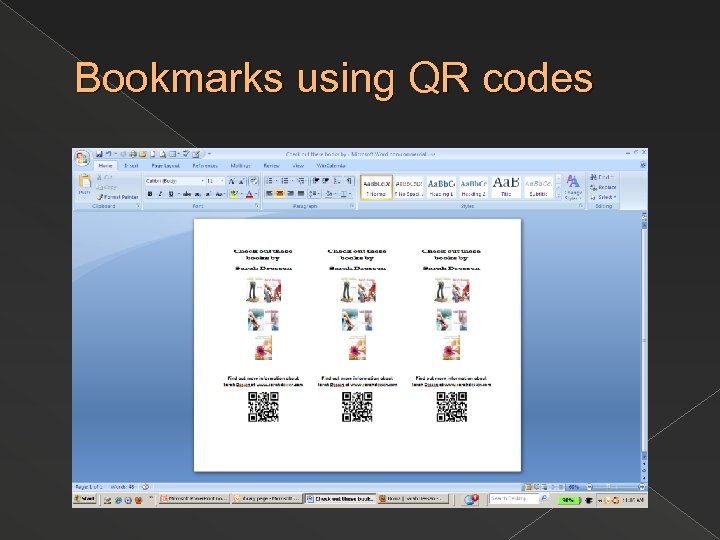The width and height of the screenshot is (720, 540).
Task: Apply the No Spacing style
Action: click(x=408, y=187)
